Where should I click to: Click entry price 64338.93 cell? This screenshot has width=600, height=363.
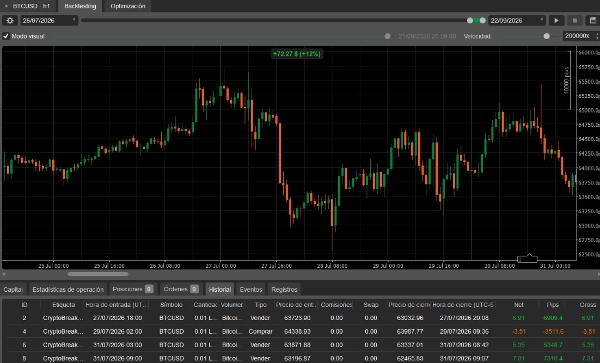tap(297, 331)
